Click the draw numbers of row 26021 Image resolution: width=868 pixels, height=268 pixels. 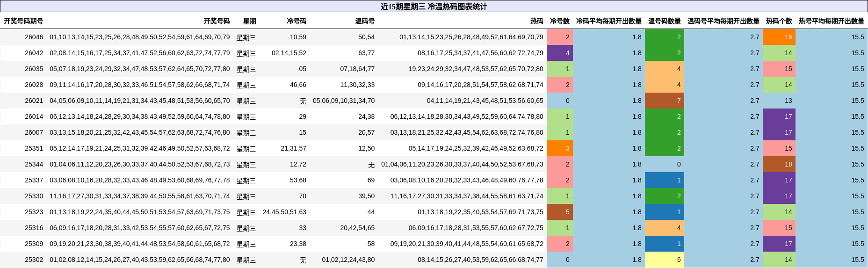tap(140, 101)
